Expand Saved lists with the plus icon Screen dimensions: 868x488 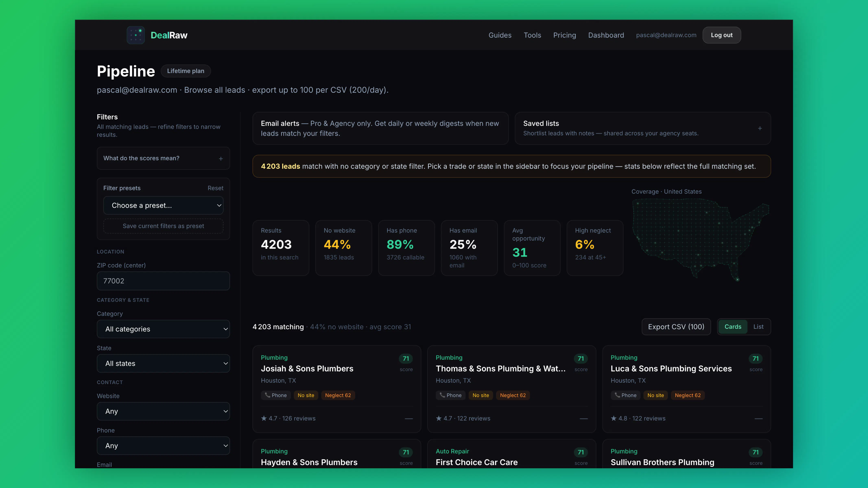point(760,128)
